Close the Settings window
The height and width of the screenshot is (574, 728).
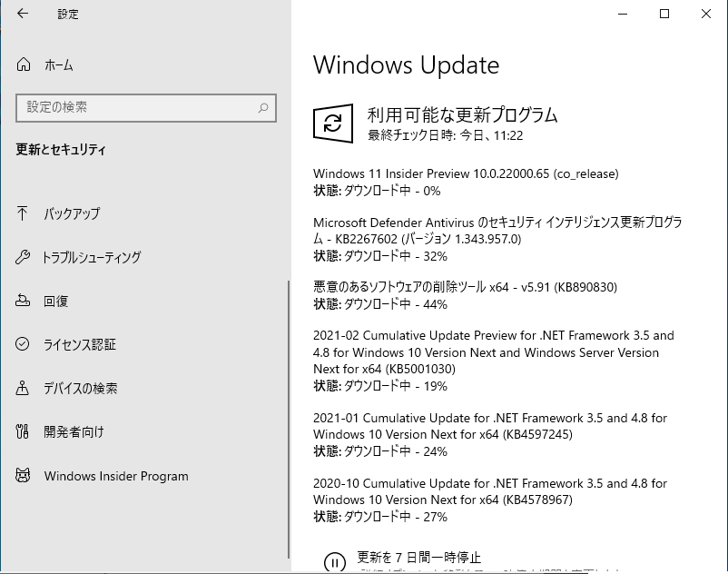[706, 14]
